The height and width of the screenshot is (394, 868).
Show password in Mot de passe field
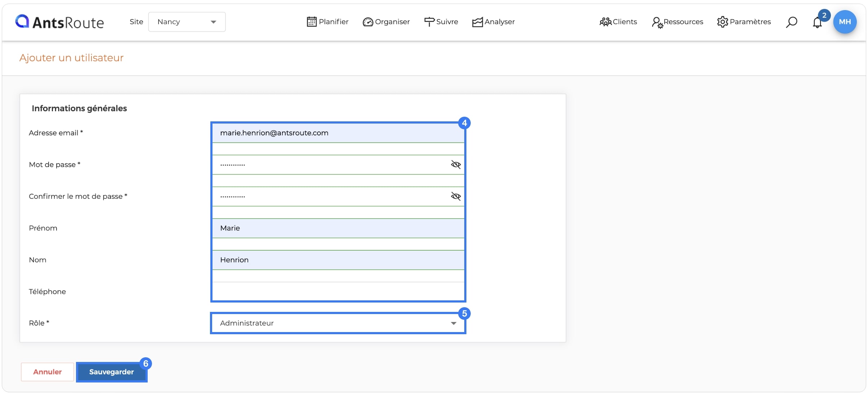(456, 165)
